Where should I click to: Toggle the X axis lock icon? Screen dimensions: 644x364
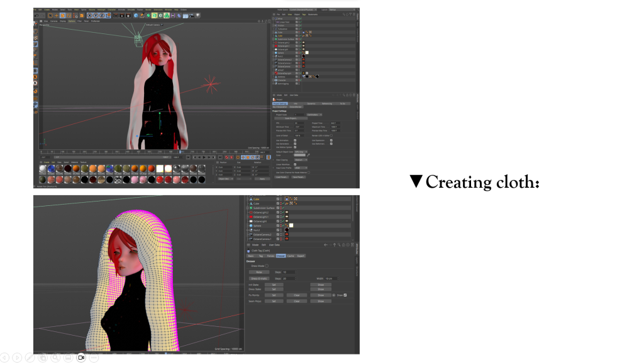[x=89, y=16]
